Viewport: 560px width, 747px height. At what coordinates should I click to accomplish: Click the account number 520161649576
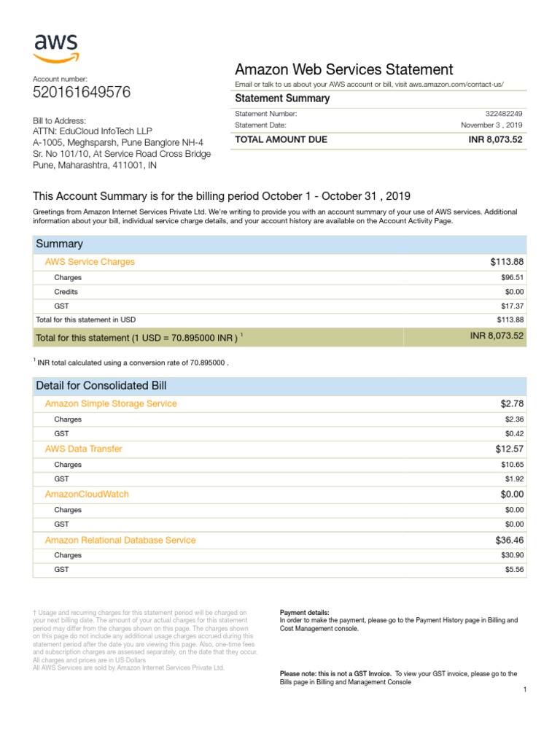(x=82, y=92)
